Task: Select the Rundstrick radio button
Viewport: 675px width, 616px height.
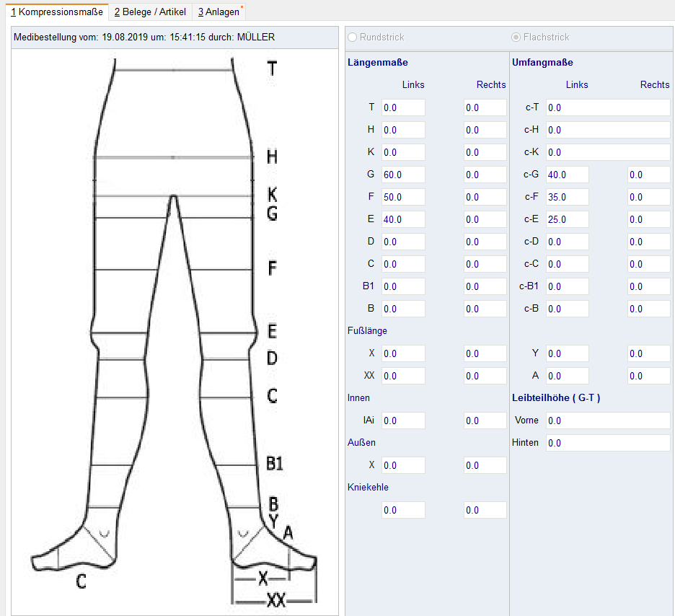Action: 352,37
